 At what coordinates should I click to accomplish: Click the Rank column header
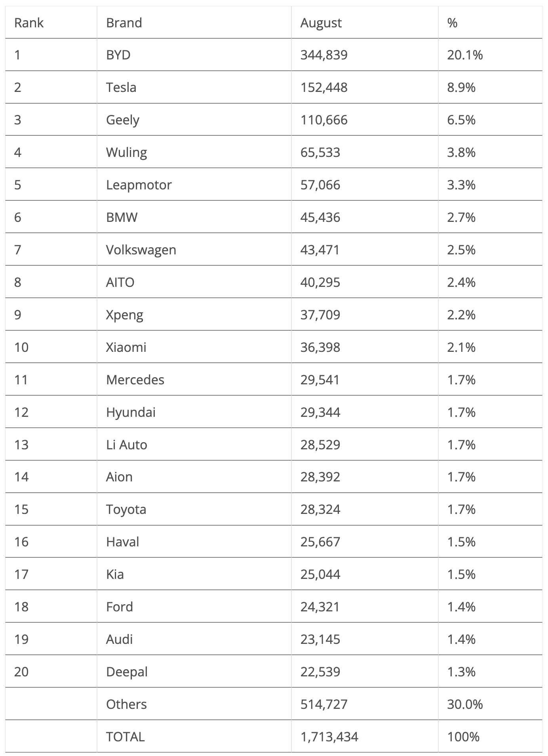point(29,23)
